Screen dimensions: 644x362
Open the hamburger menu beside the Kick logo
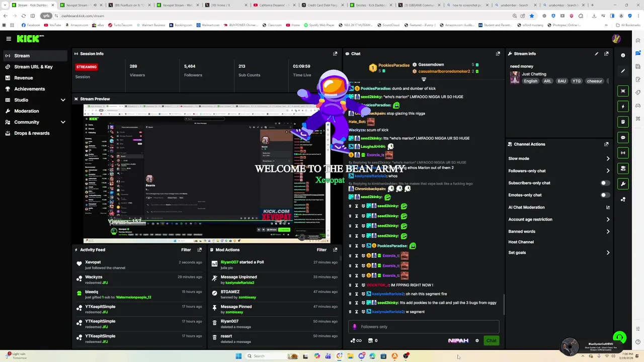[9, 39]
